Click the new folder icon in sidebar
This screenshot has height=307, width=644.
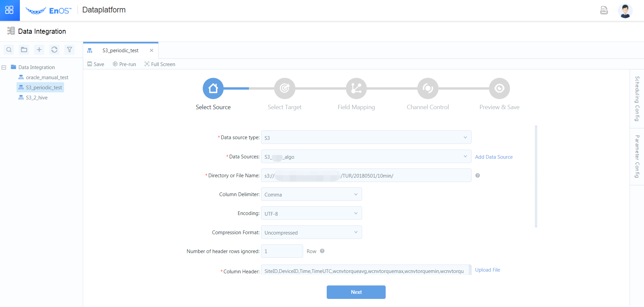pos(24,50)
